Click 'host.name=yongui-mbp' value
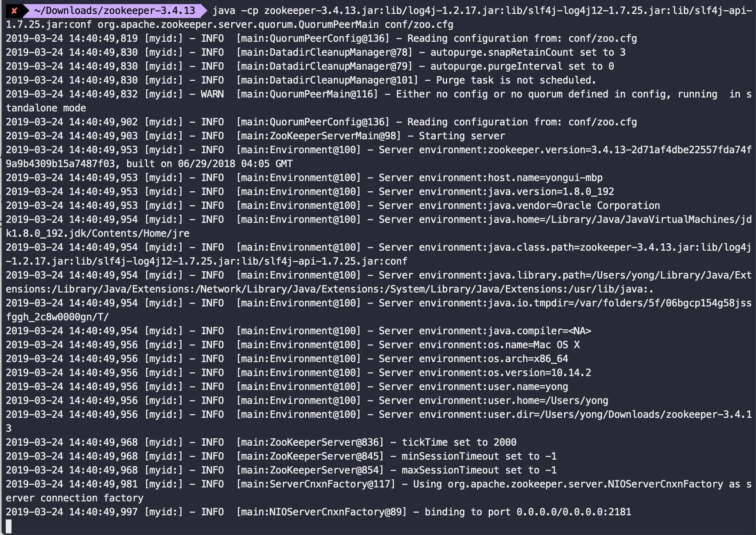Image resolution: width=756 pixels, height=535 pixels. coord(545,178)
